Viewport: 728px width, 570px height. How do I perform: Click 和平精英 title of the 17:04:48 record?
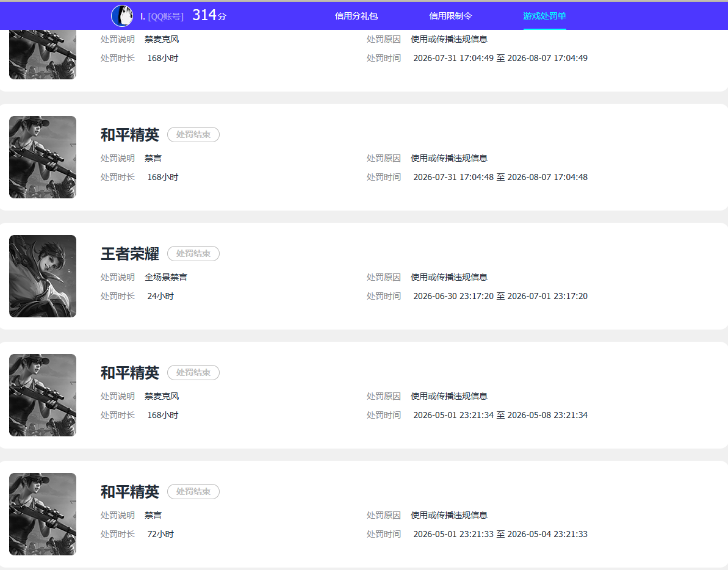pos(130,135)
